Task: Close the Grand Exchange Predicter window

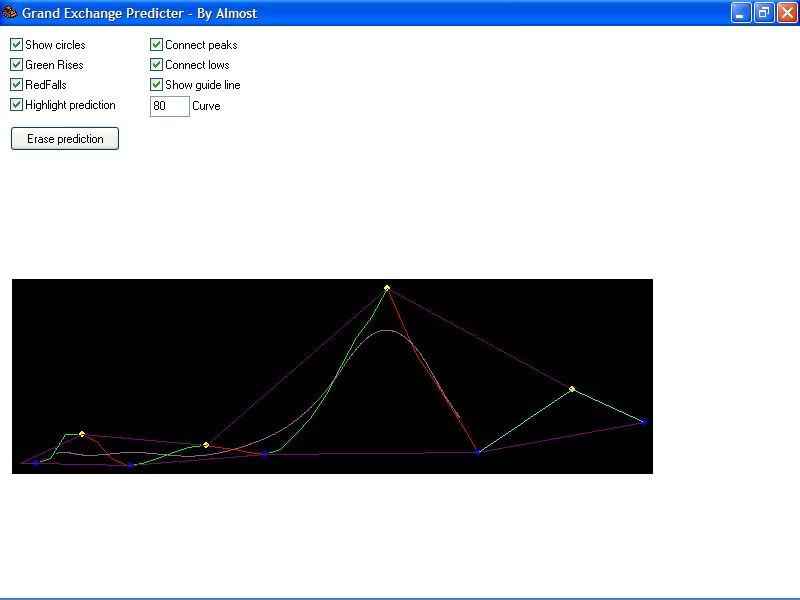Action: coord(787,13)
